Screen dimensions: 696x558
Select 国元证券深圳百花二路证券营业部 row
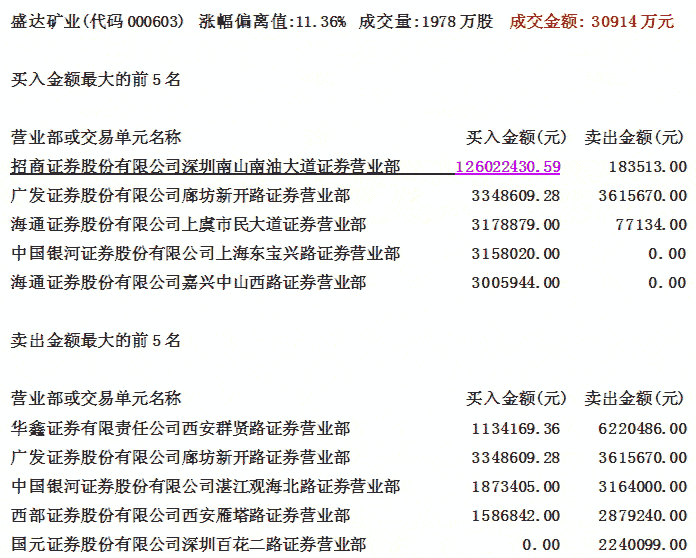349,544
